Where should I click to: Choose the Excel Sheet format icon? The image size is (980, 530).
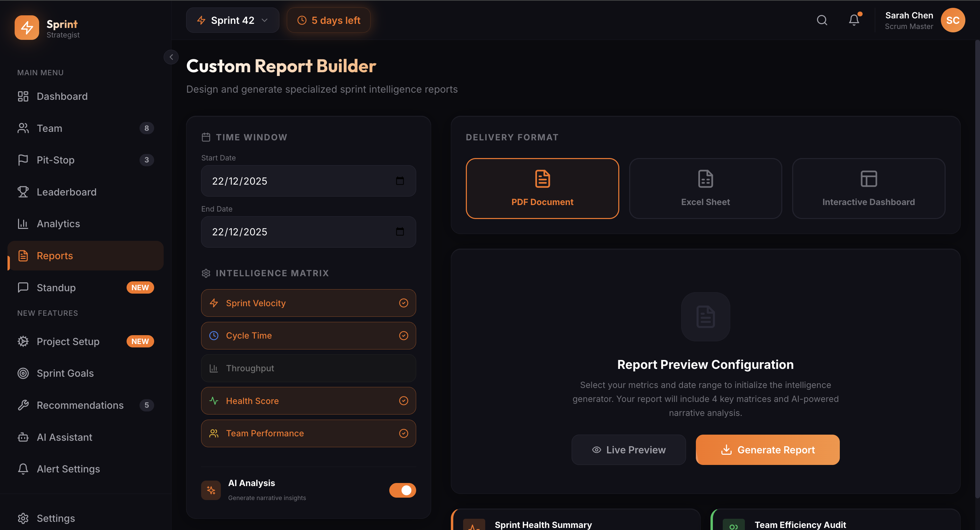tap(705, 178)
